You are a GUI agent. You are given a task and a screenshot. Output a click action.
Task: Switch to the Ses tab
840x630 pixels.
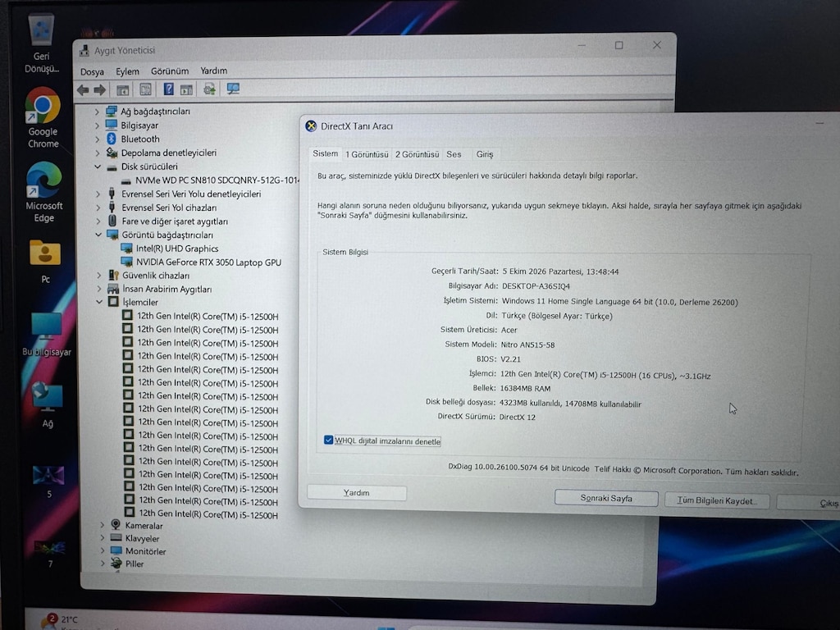point(454,154)
